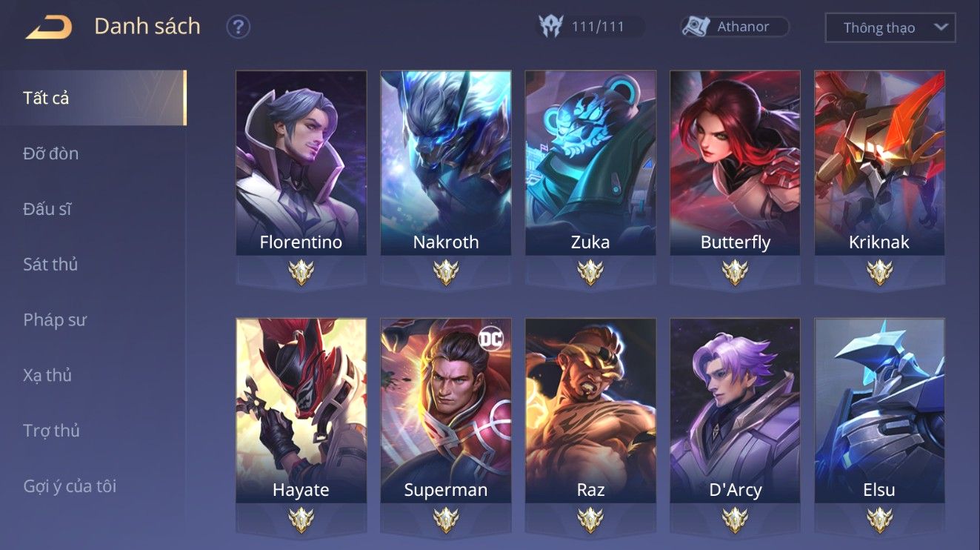980x550 pixels.
Task: Tap the mastery badge under Zuka
Action: [590, 273]
